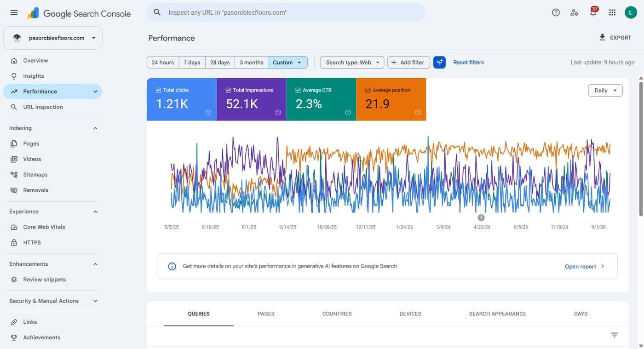This screenshot has height=349, width=644.
Task: Collapse the Experience section
Action: (95, 212)
